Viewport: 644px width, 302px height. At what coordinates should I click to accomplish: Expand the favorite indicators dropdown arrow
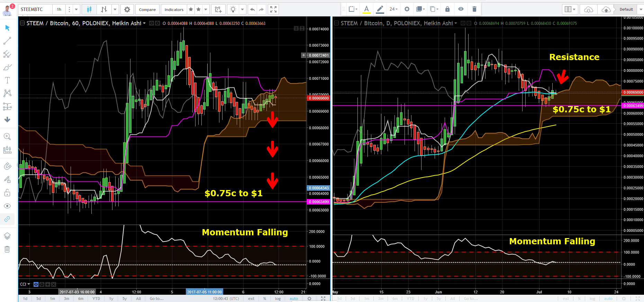206,9
